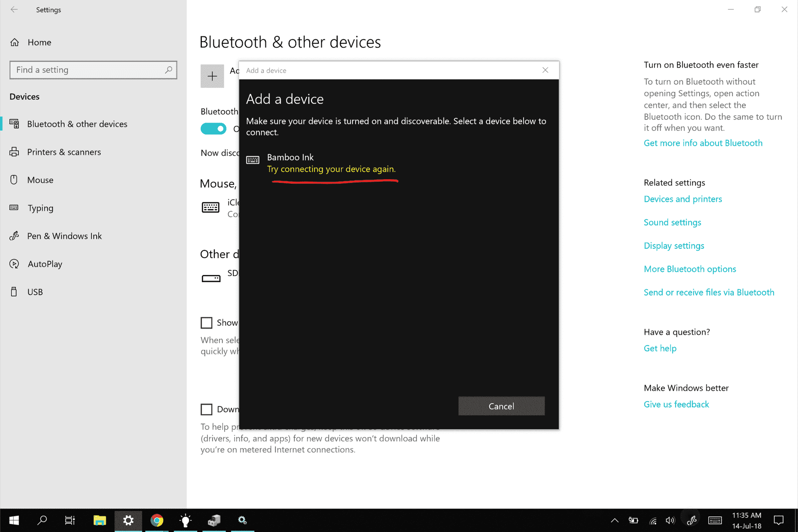Screen dimensions: 798x532
Task: Open Action Center notifications icon
Action: pyautogui.click(x=778, y=520)
